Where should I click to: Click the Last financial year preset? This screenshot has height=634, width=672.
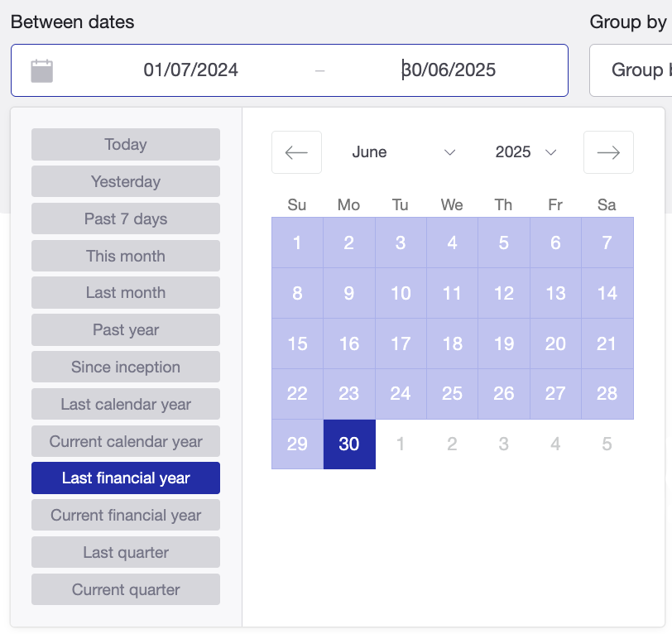[126, 478]
